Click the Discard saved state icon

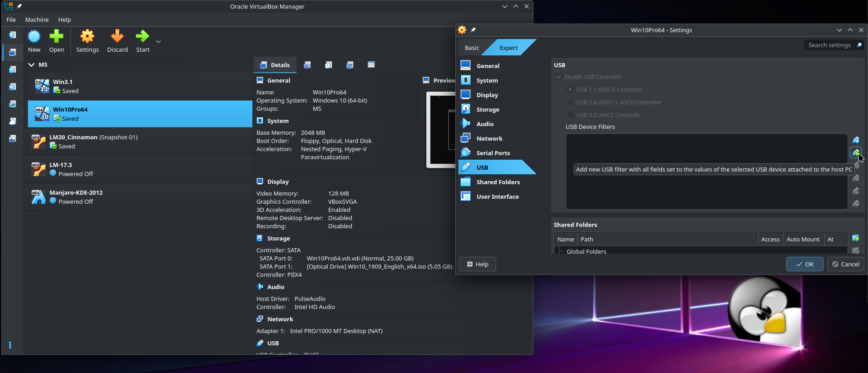[117, 37]
